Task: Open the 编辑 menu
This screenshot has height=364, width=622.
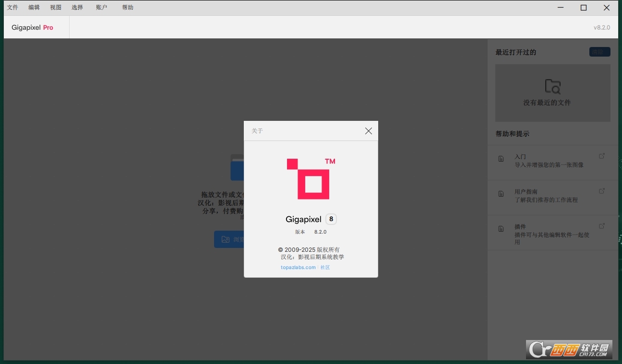Action: tap(34, 8)
